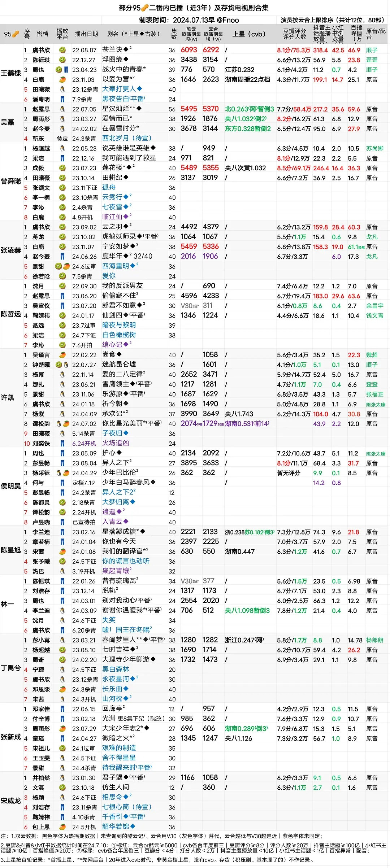The image size is (390, 868).
Task: Click the actor name 曾舜晞
Action: point(11,181)
